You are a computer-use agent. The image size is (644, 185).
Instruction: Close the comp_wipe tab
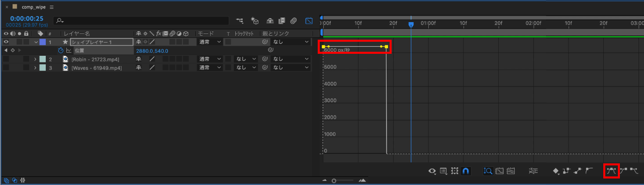pos(7,7)
